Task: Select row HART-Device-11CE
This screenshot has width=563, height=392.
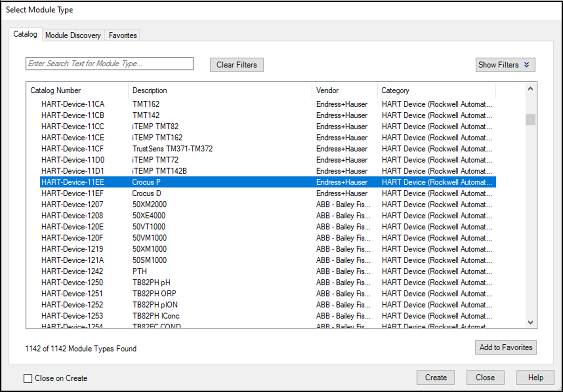Action: coord(268,137)
